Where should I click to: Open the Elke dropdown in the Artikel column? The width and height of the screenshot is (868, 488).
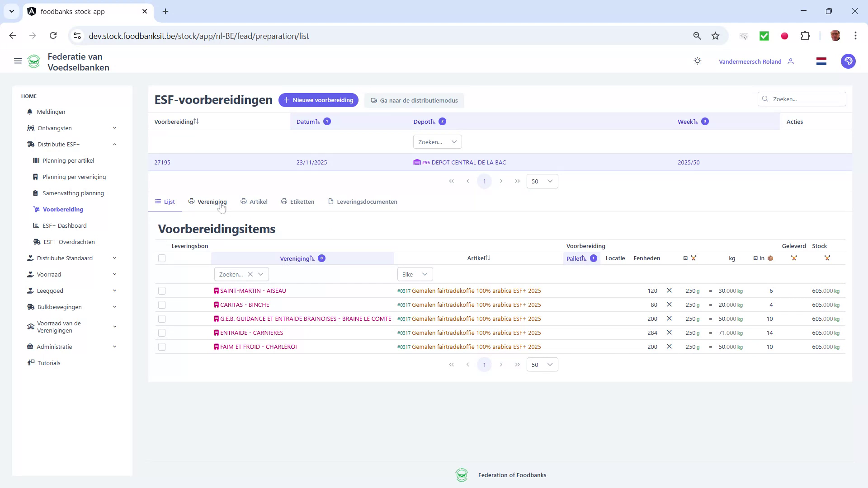tap(414, 274)
